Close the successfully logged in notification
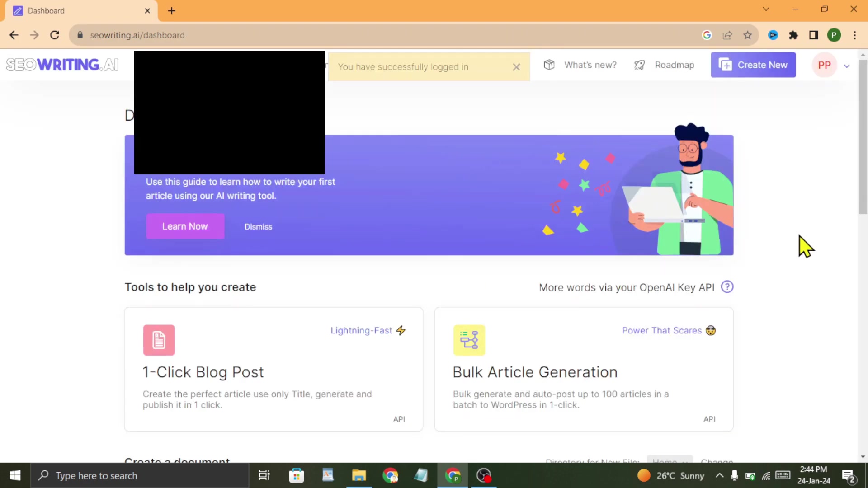 516,67
